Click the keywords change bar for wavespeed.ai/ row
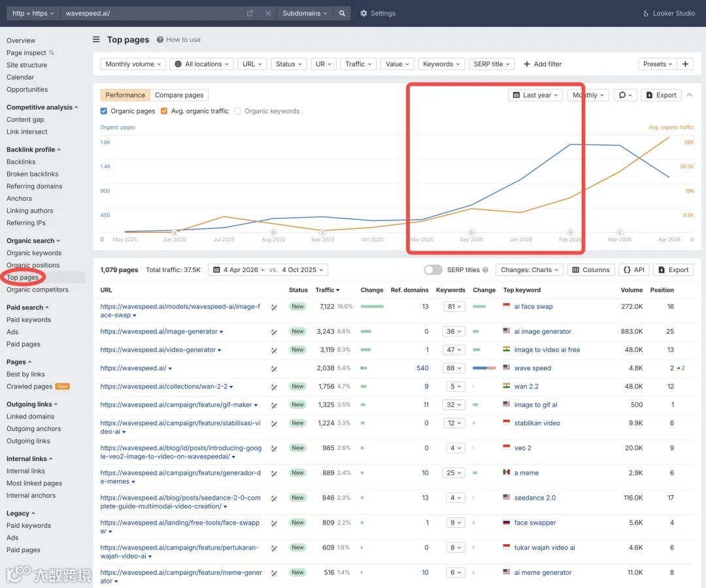The width and height of the screenshot is (706, 588). point(484,368)
